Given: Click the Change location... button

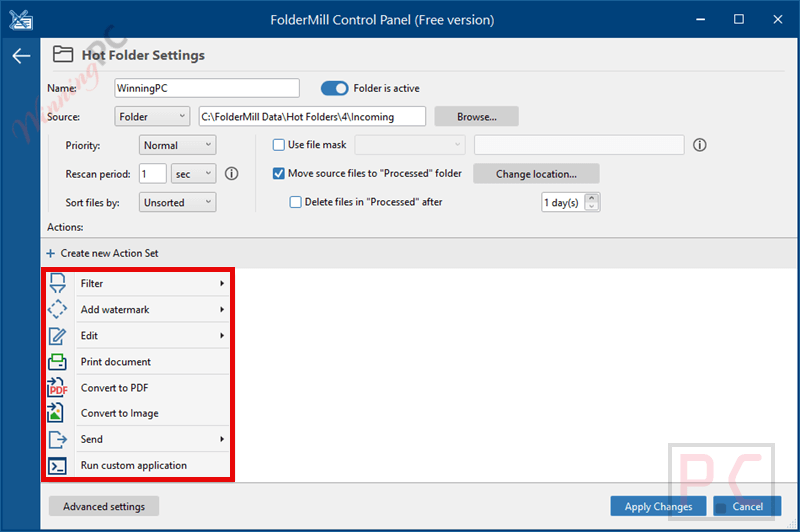Looking at the screenshot, I should click(x=536, y=174).
